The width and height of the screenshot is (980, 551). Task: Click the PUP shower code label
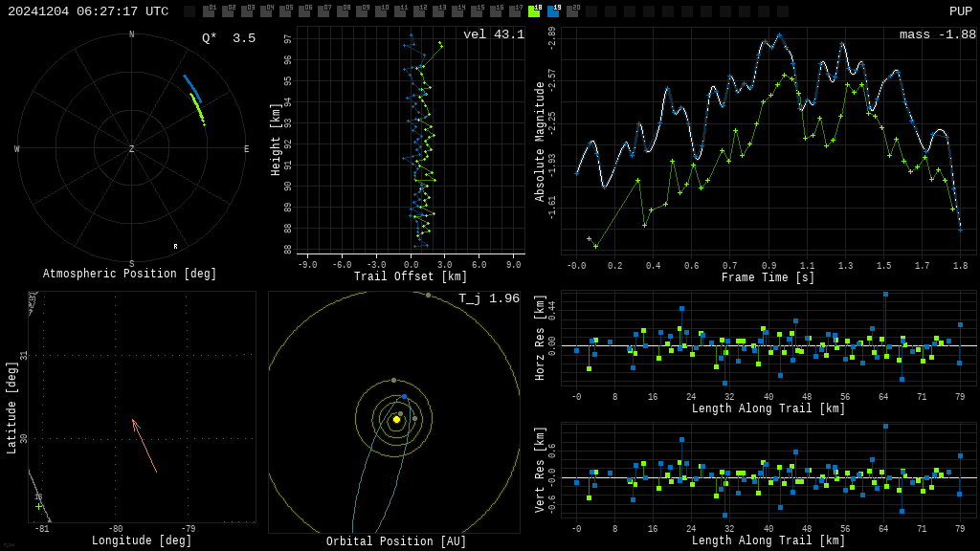coord(961,11)
